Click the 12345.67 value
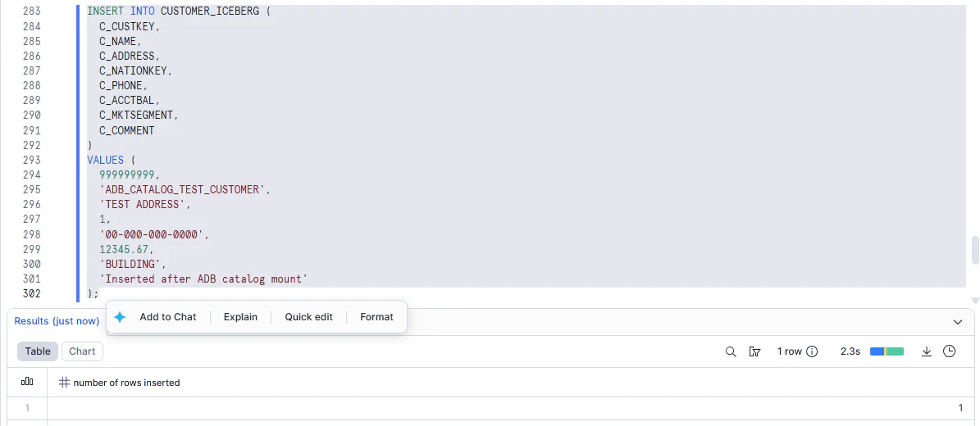The height and width of the screenshot is (426, 980). pos(124,249)
